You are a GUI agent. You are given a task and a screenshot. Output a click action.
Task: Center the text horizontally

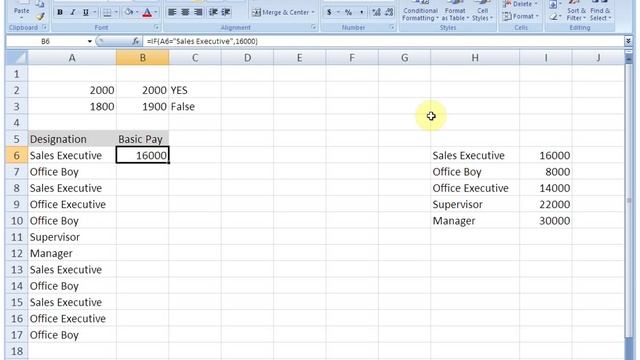click(x=185, y=12)
